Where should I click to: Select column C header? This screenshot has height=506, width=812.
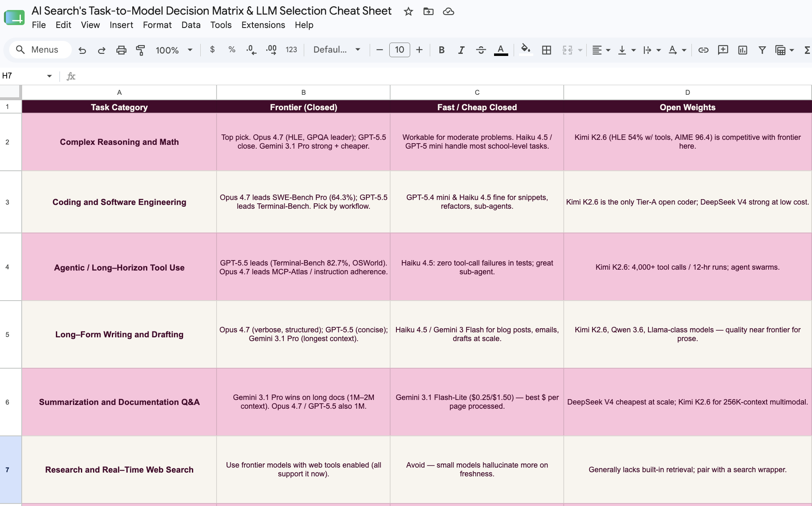point(477,92)
